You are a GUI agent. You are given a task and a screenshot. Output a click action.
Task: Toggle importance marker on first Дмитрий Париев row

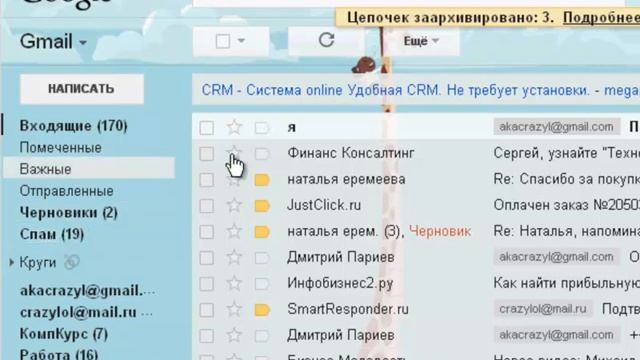coord(262,258)
